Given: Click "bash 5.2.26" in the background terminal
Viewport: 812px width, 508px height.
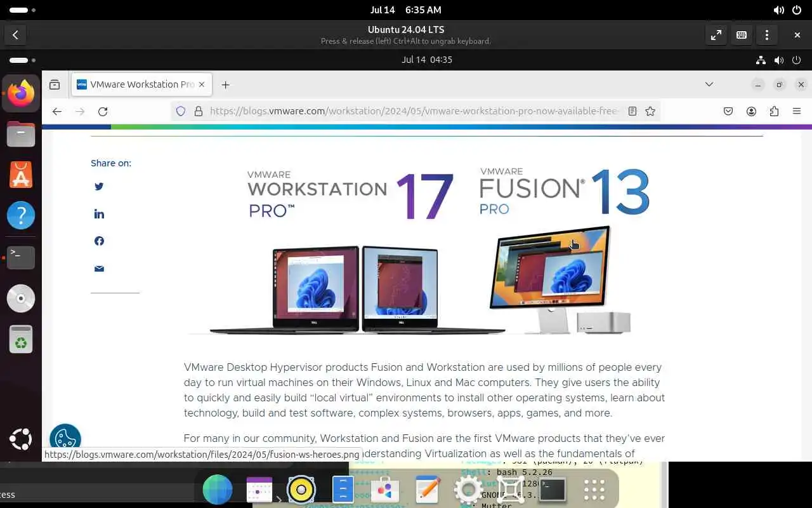Looking at the screenshot, I should 524,472.
